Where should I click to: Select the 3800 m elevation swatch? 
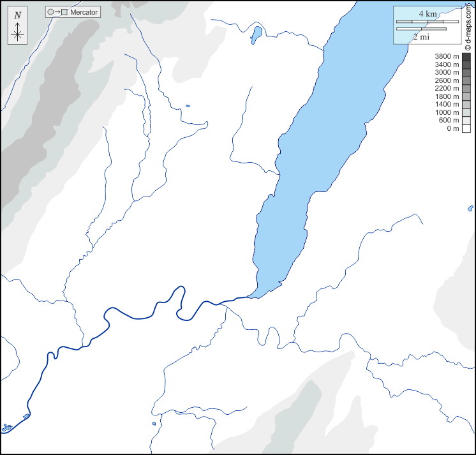click(x=466, y=57)
